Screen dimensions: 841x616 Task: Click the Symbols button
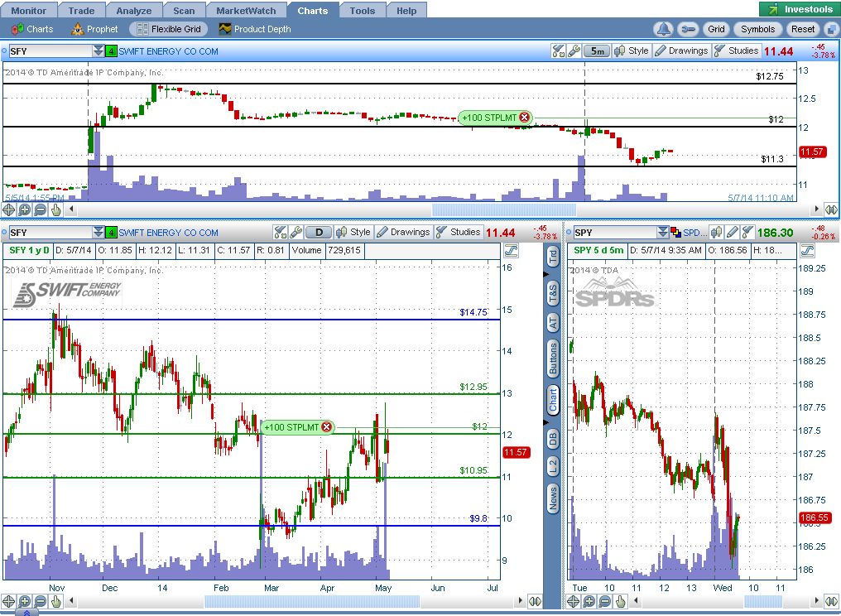[x=758, y=29]
